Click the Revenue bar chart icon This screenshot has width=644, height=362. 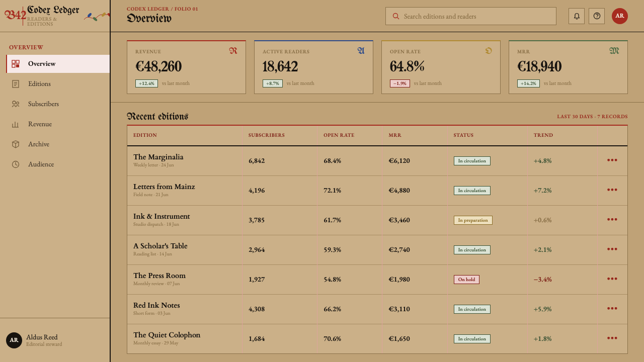(x=16, y=124)
